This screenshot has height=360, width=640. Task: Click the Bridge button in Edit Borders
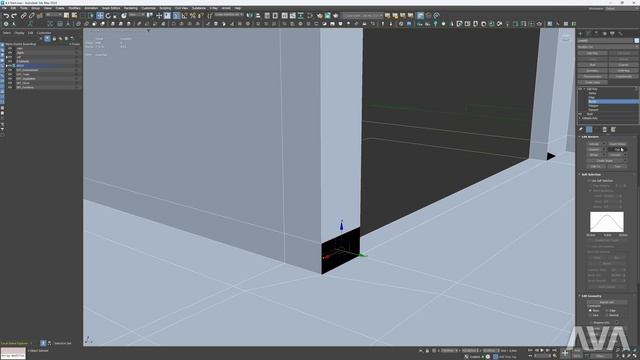point(594,155)
